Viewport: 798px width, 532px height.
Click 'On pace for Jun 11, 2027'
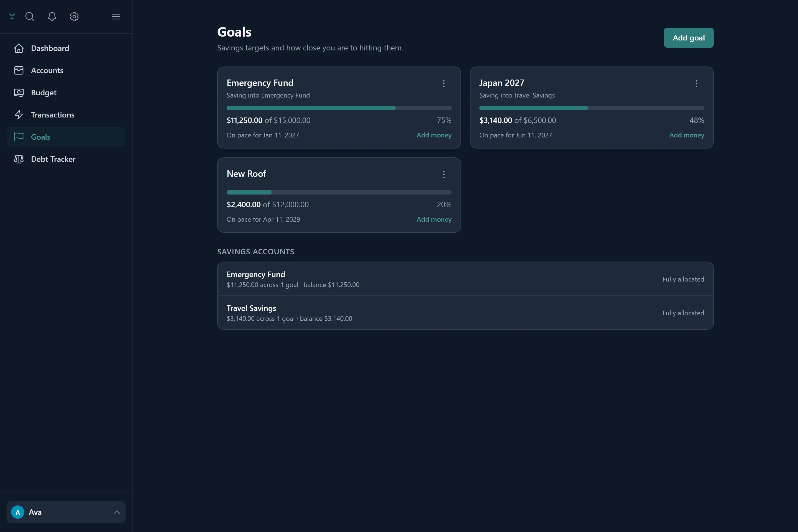[515, 135]
